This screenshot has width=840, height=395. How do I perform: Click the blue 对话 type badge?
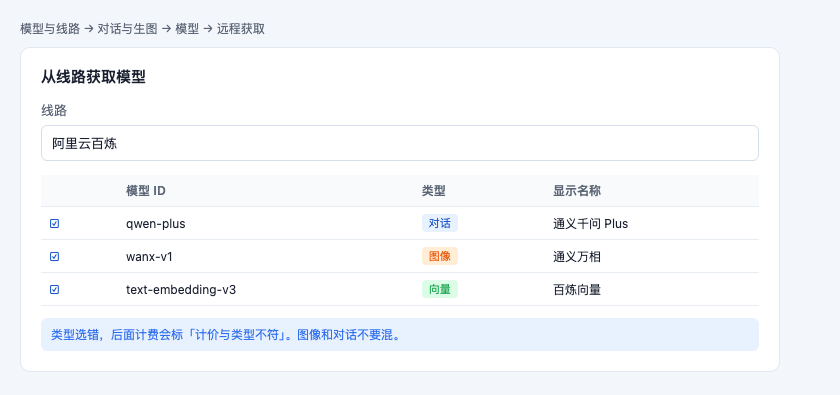[440, 223]
